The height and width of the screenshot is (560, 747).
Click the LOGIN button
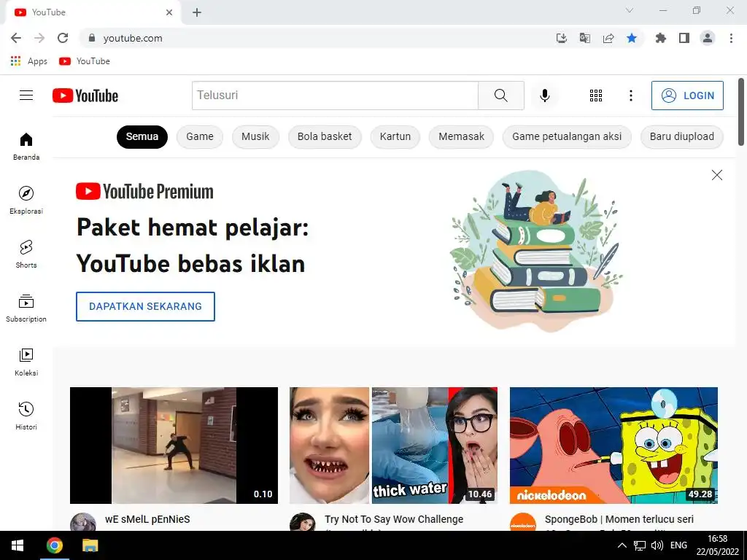click(x=687, y=96)
